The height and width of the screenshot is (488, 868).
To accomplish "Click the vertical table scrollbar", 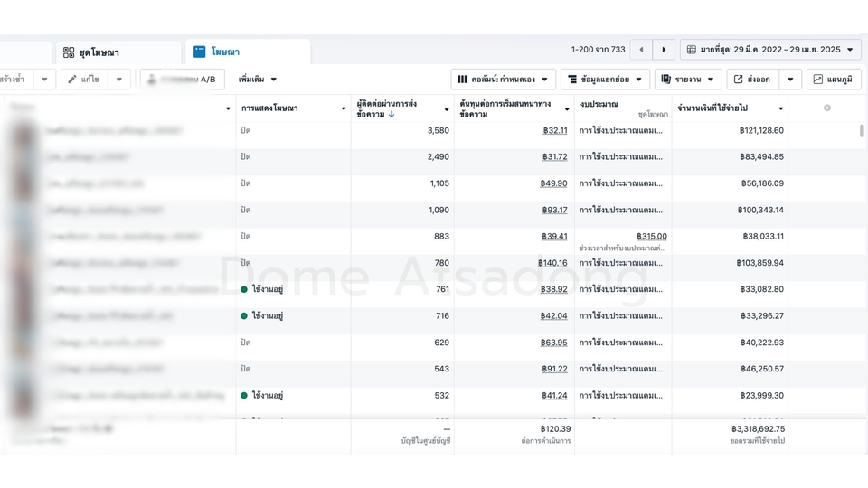I will click(x=862, y=130).
